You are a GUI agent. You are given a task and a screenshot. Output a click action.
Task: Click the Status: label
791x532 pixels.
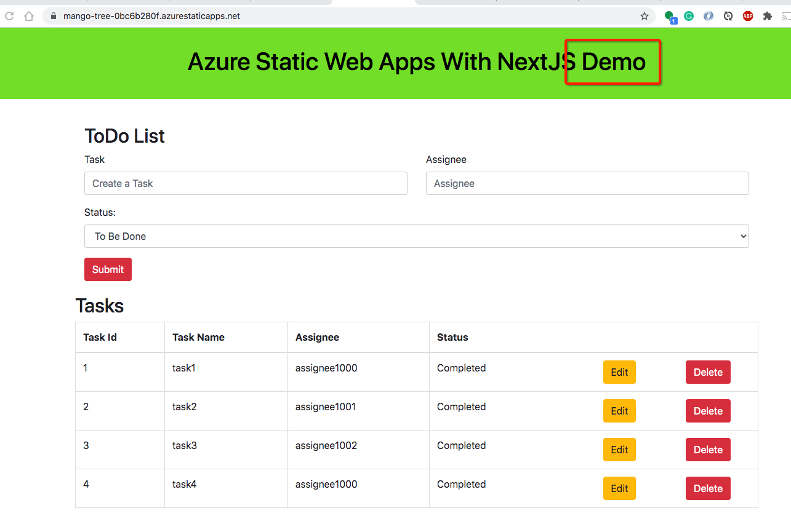click(x=100, y=212)
